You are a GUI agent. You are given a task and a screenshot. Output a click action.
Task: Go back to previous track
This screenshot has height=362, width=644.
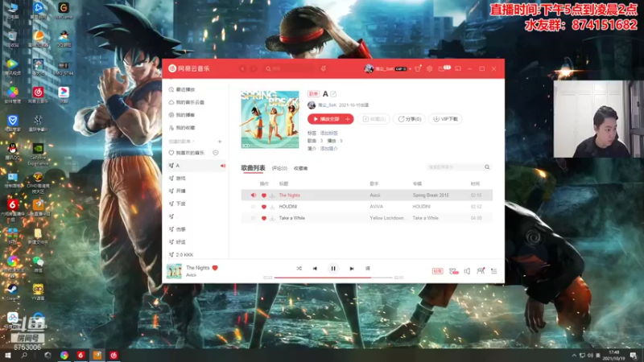pos(315,269)
